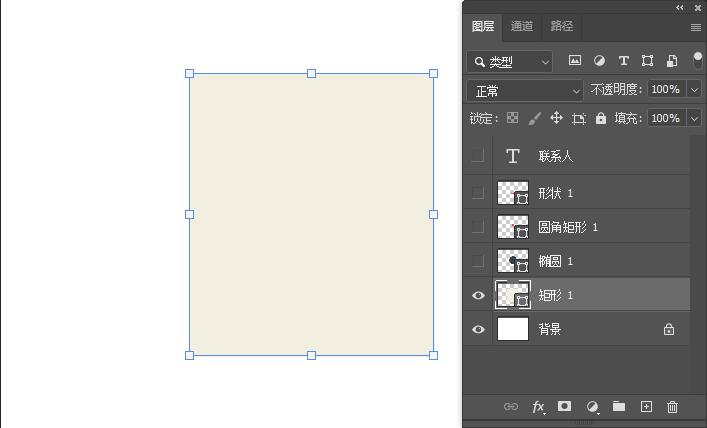This screenshot has width=707, height=428.
Task: Show the 形状 1 layer
Action: click(477, 193)
